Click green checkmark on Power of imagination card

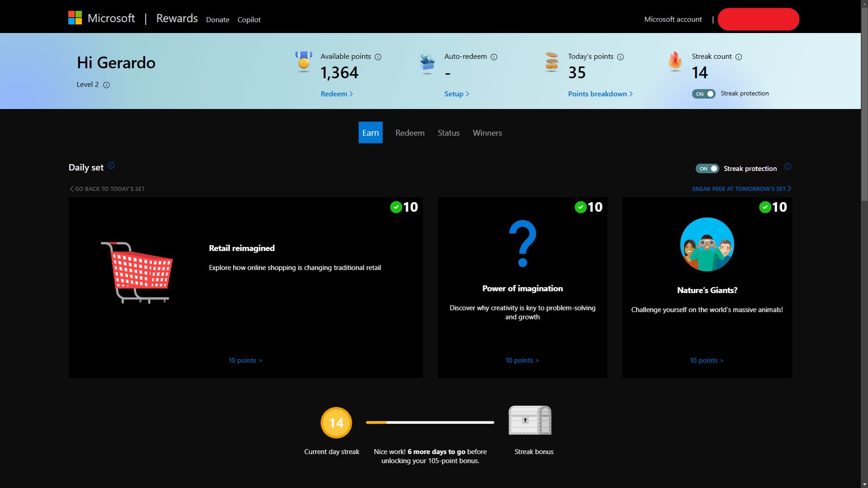[x=580, y=207]
